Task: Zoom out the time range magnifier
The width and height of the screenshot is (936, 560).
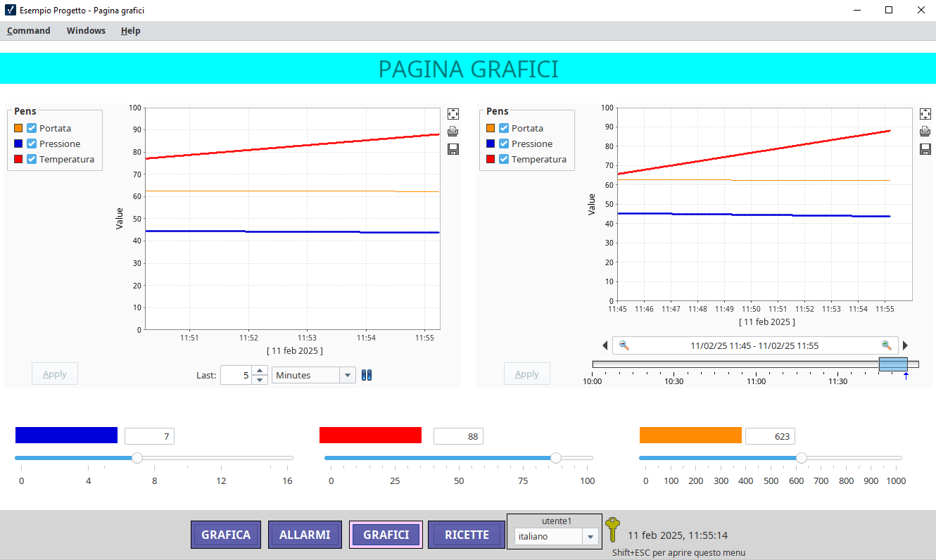Action: click(x=624, y=345)
